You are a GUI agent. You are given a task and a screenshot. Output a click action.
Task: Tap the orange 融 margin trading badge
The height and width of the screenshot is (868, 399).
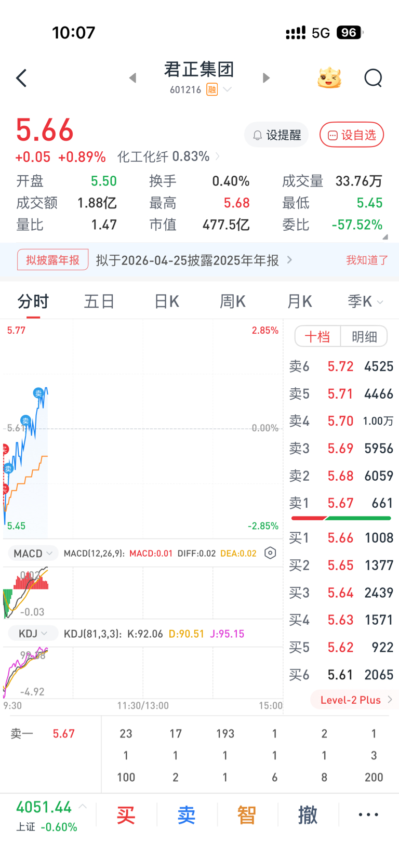pos(212,90)
